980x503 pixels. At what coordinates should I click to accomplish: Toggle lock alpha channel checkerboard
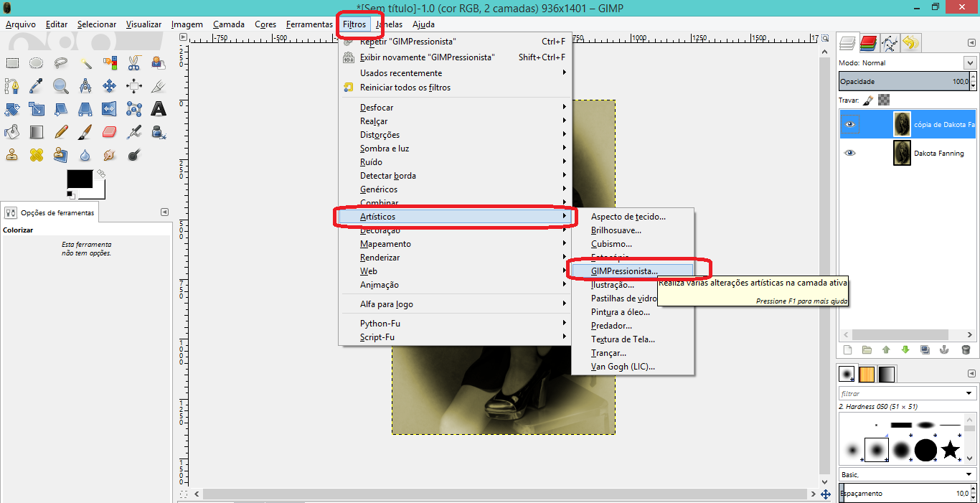tap(884, 100)
